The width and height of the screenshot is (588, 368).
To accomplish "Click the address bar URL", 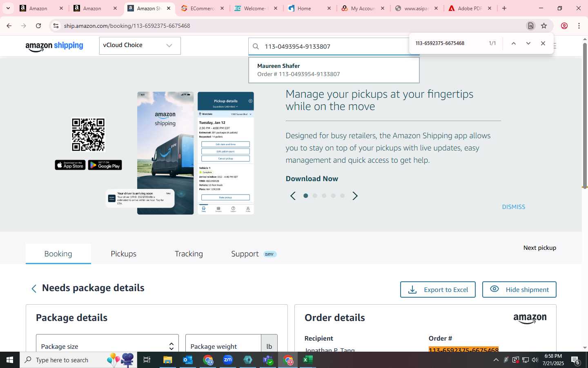I will (127, 26).
